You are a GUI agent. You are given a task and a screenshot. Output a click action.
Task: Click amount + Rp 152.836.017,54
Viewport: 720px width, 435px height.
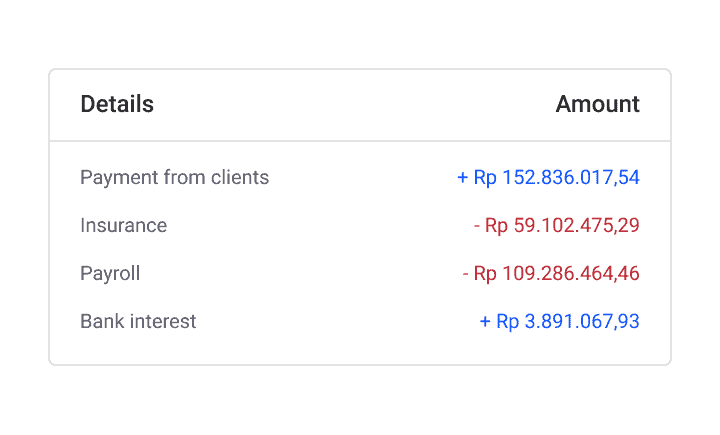tap(548, 178)
